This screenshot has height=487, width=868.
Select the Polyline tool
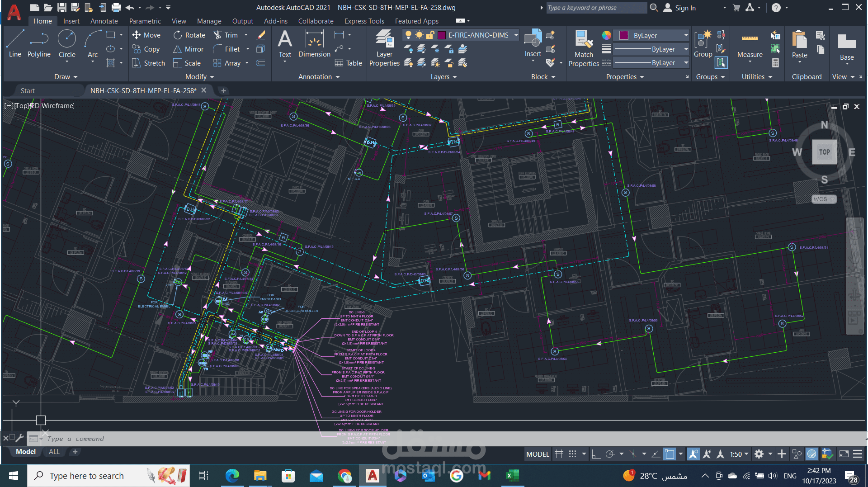(x=39, y=44)
